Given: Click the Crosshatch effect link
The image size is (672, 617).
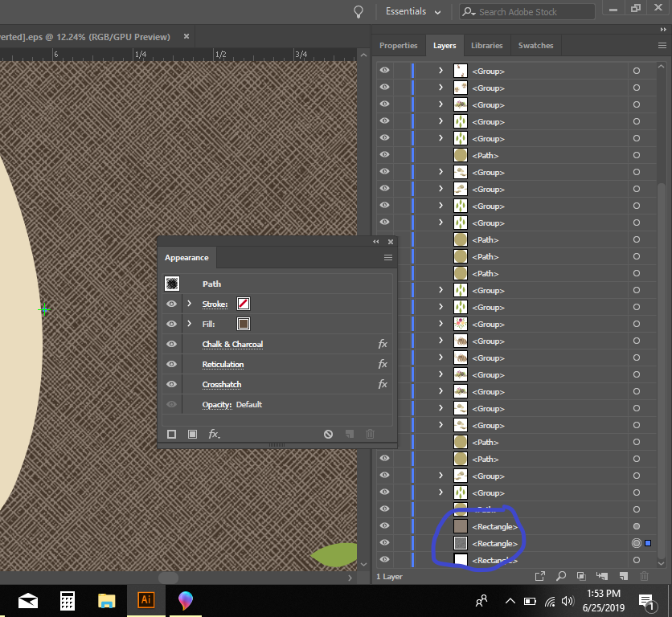Looking at the screenshot, I should [223, 384].
